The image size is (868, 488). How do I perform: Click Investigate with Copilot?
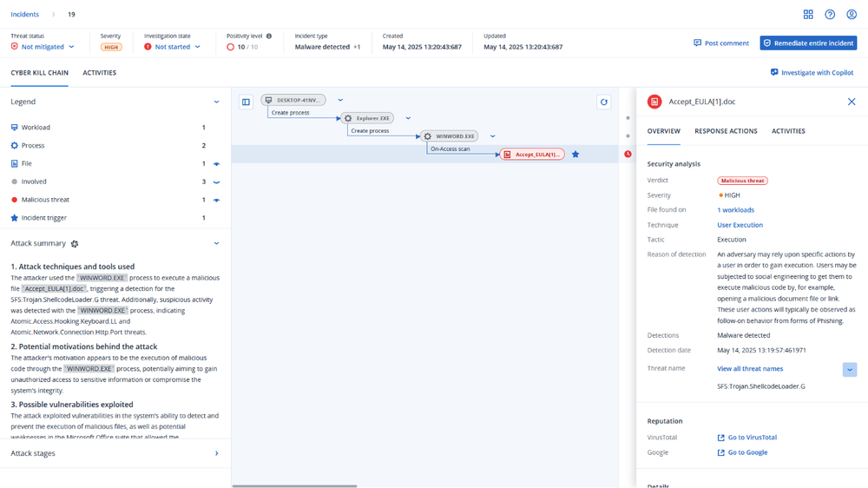pos(812,73)
